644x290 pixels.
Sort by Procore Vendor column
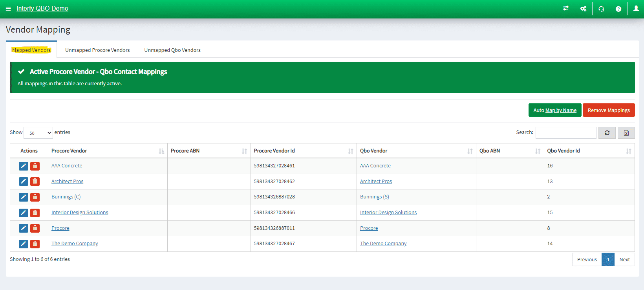pos(108,151)
